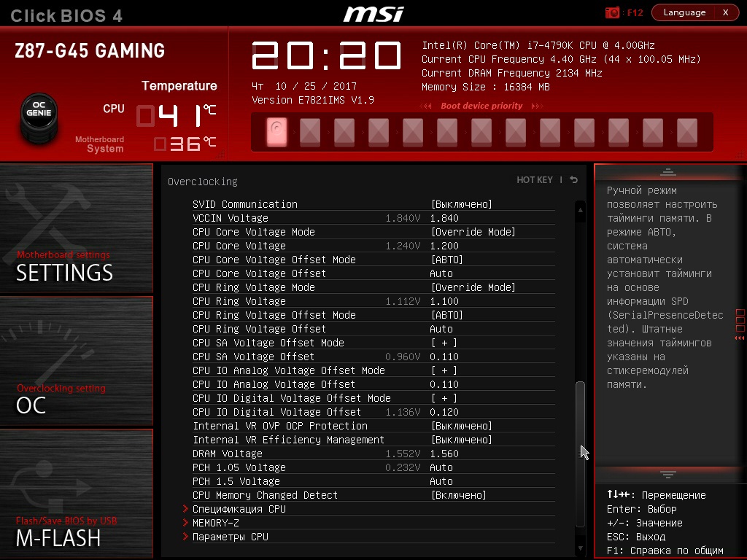This screenshot has height=560, width=747.
Task: Click the second boot device slot
Action: click(310, 131)
